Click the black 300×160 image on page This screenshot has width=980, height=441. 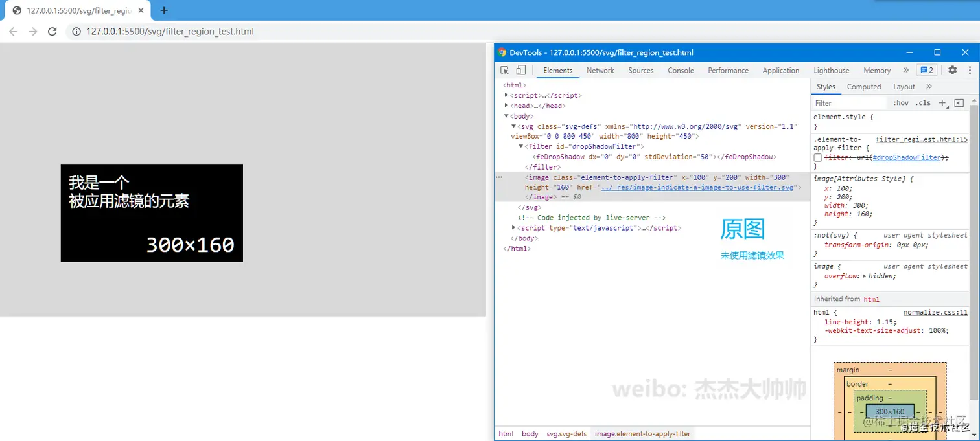click(152, 213)
